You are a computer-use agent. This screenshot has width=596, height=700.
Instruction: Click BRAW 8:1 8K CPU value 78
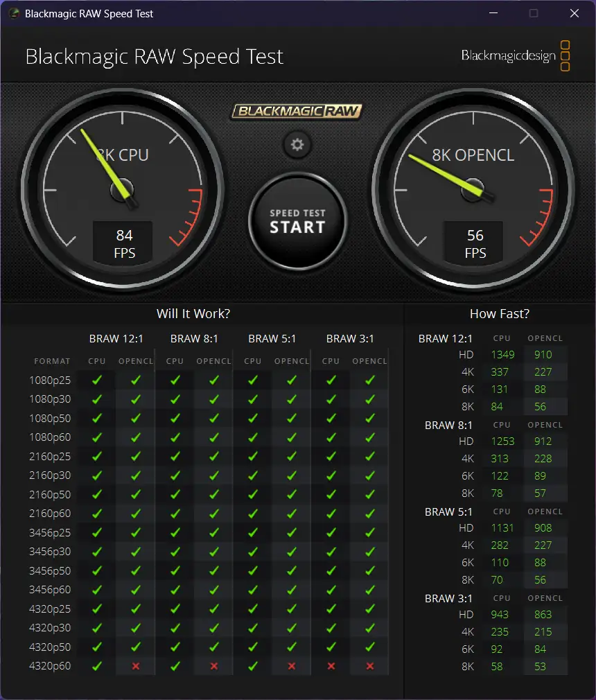[496, 493]
